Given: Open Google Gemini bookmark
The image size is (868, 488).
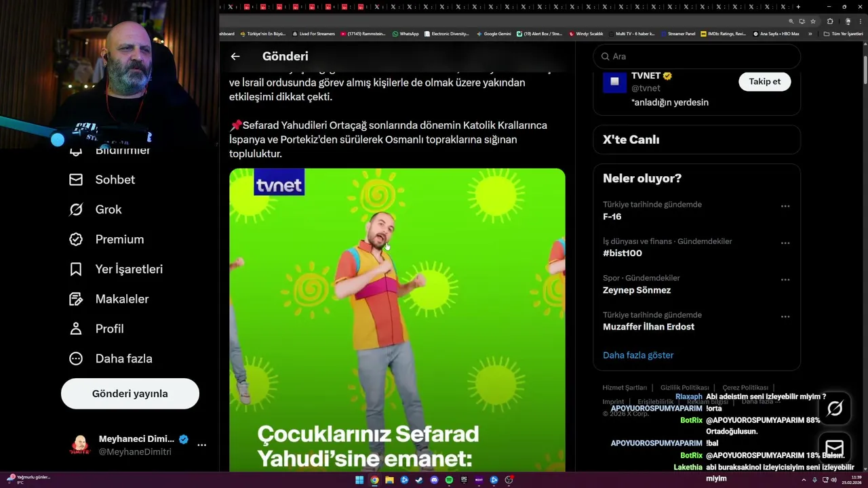Looking at the screenshot, I should (x=494, y=34).
